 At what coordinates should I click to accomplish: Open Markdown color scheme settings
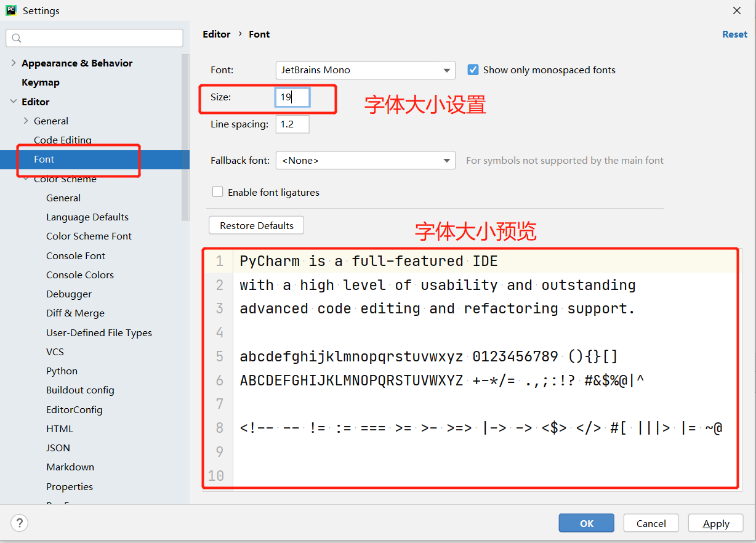[70, 467]
